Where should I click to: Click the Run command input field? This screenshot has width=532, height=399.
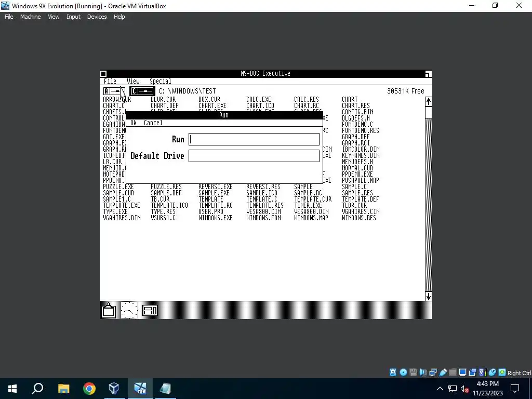coord(254,139)
